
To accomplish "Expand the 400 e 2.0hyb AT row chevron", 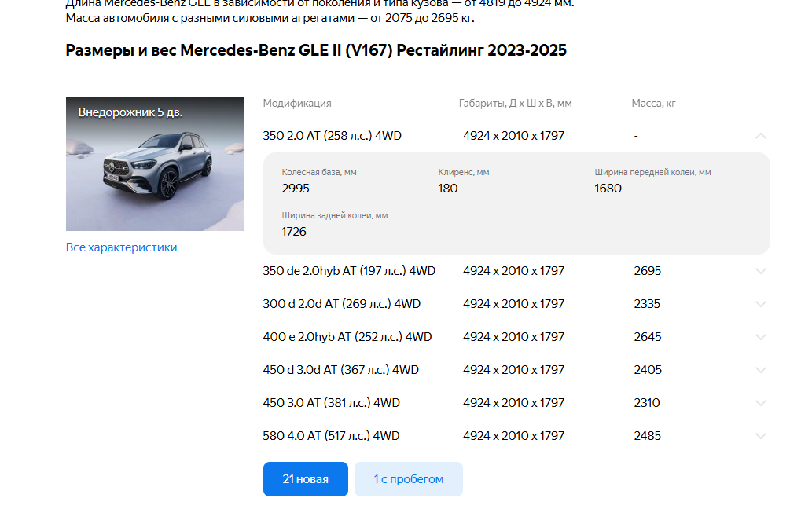I will pos(760,337).
